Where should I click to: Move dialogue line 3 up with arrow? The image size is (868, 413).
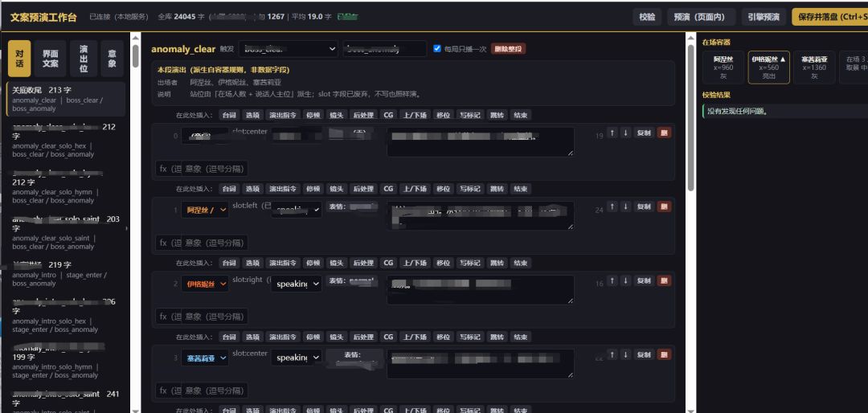click(x=612, y=354)
